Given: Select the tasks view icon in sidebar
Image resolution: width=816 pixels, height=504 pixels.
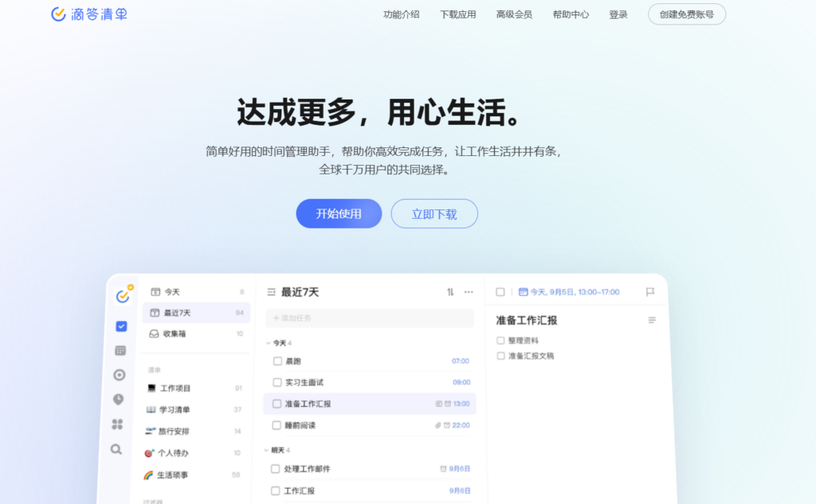Looking at the screenshot, I should pos(120,326).
